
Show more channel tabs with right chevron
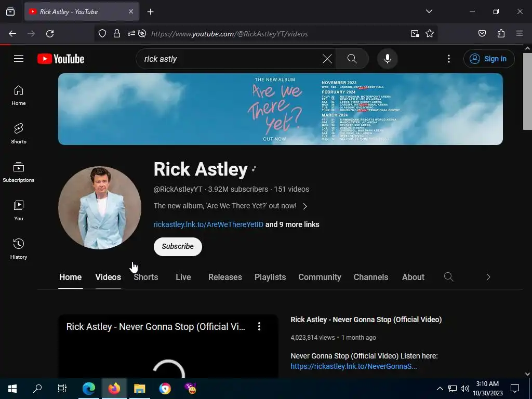tap(488, 277)
